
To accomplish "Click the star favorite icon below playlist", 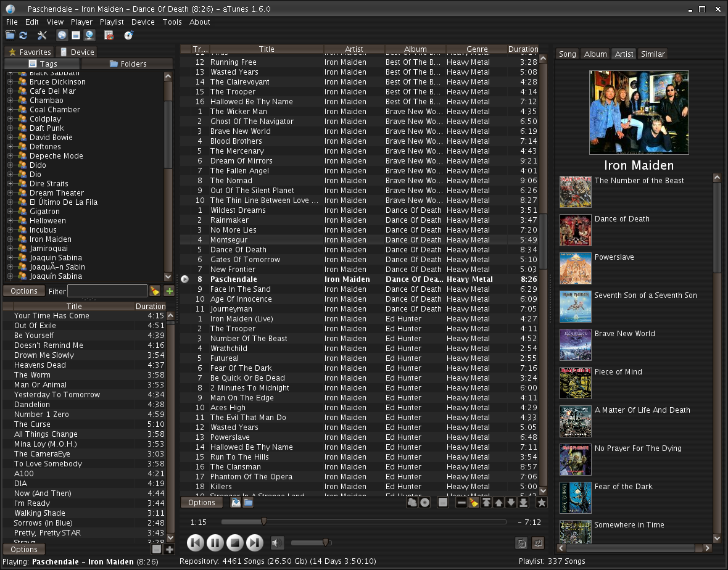I will tap(541, 503).
